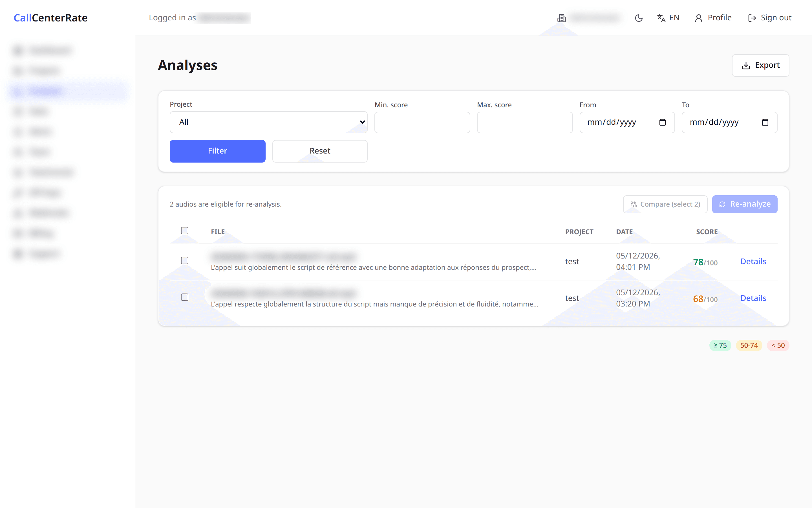Click the language translate icon
This screenshot has width=812, height=508.
click(x=661, y=18)
